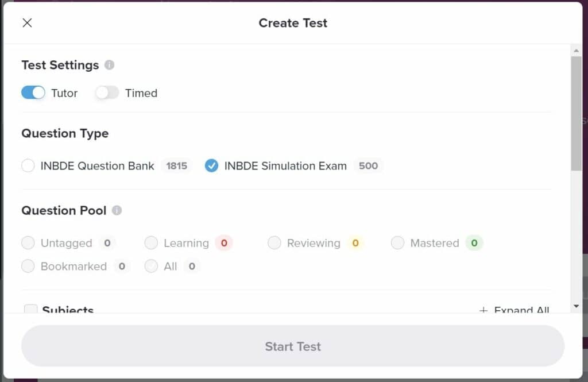Select the Mastered question pool
The height and width of the screenshot is (382, 588).
397,243
